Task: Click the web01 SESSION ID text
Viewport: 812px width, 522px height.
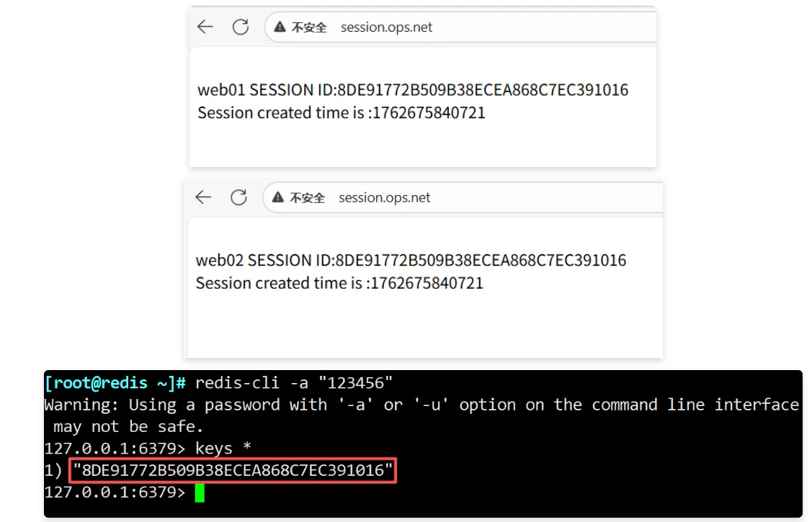Action: [x=413, y=90]
